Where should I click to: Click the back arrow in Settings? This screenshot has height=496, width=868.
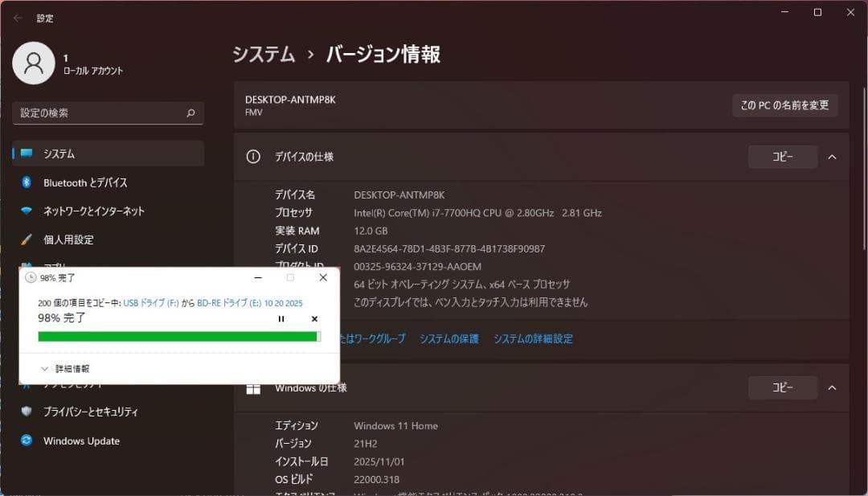[16, 18]
